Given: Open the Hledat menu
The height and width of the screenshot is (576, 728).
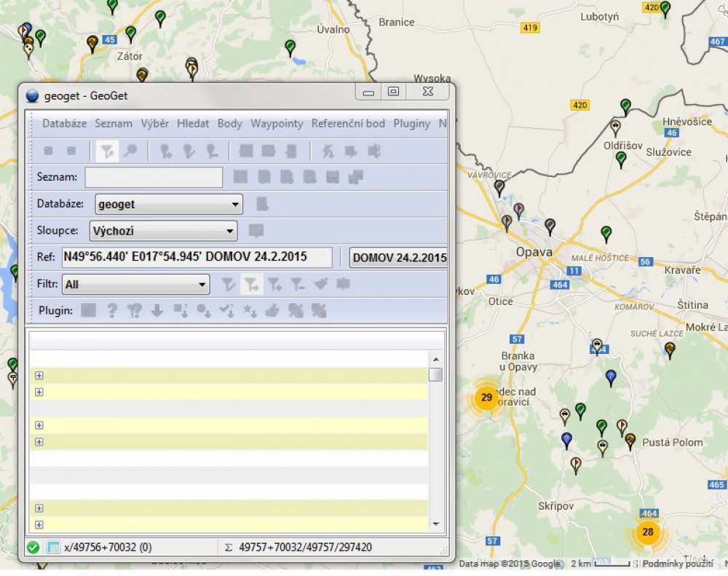Looking at the screenshot, I should coord(193,123).
